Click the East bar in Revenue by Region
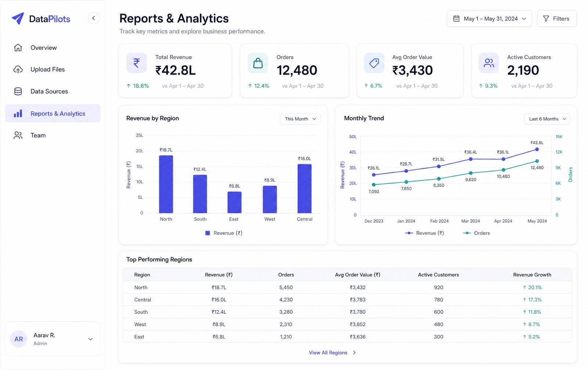This screenshot has width=588, height=370. [234, 202]
